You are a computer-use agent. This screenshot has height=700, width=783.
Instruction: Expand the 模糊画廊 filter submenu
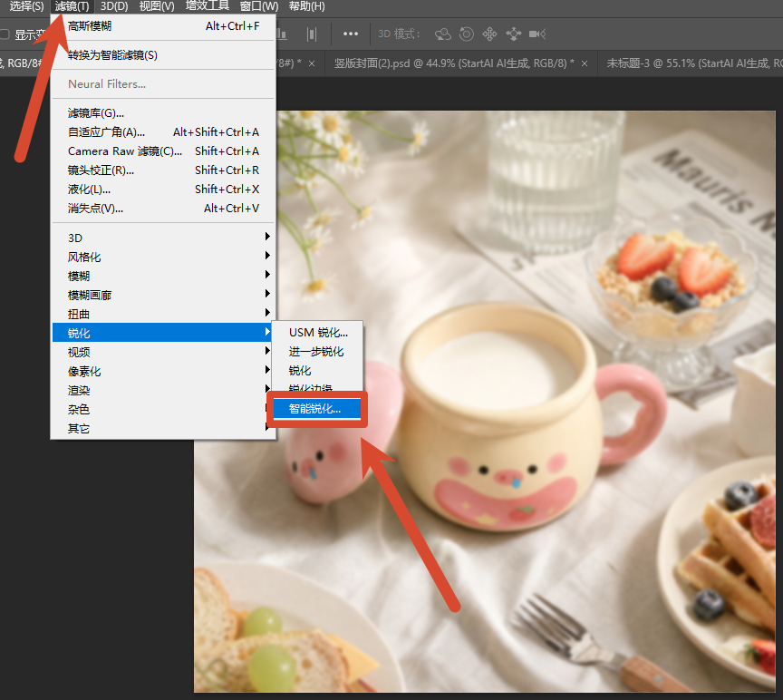tap(163, 295)
